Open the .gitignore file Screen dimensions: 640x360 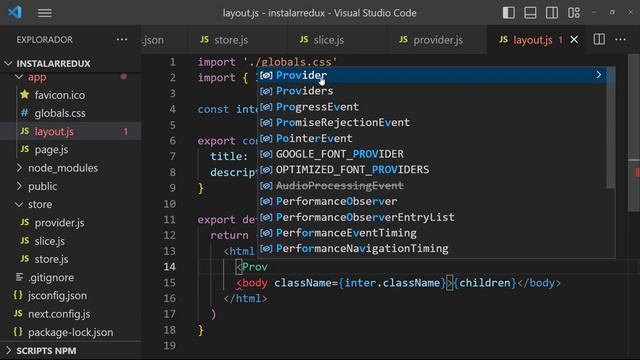tap(51, 278)
